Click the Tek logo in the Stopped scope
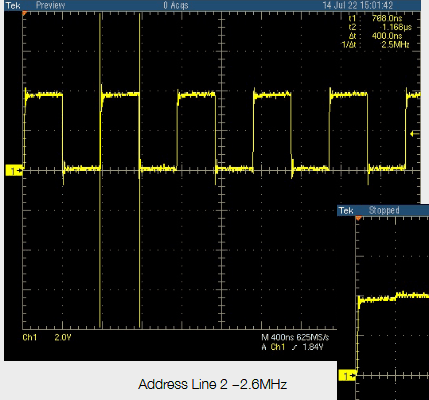 [x=346, y=211]
